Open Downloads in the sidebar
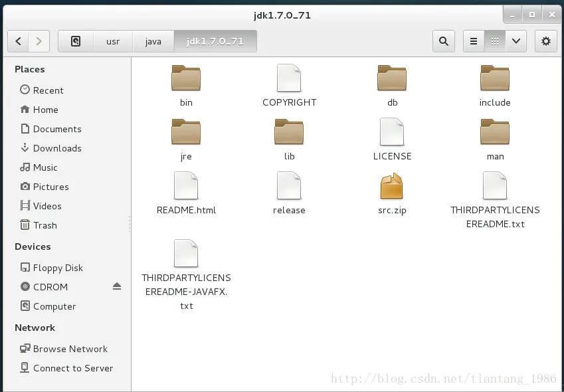 coord(67,148)
